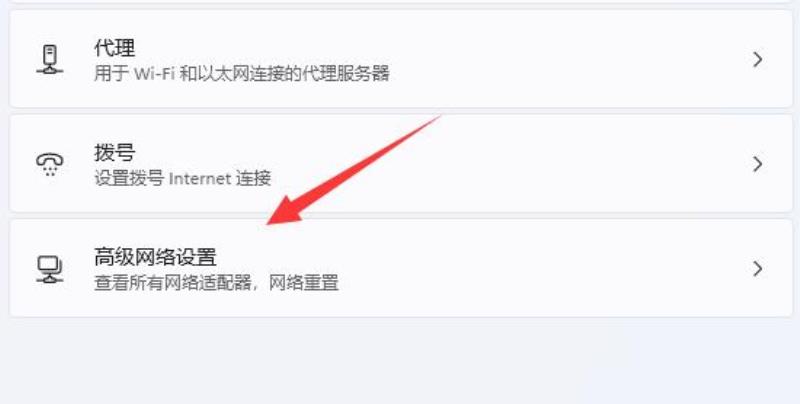
Task: Open the 拨号 settings title
Action: 115,153
